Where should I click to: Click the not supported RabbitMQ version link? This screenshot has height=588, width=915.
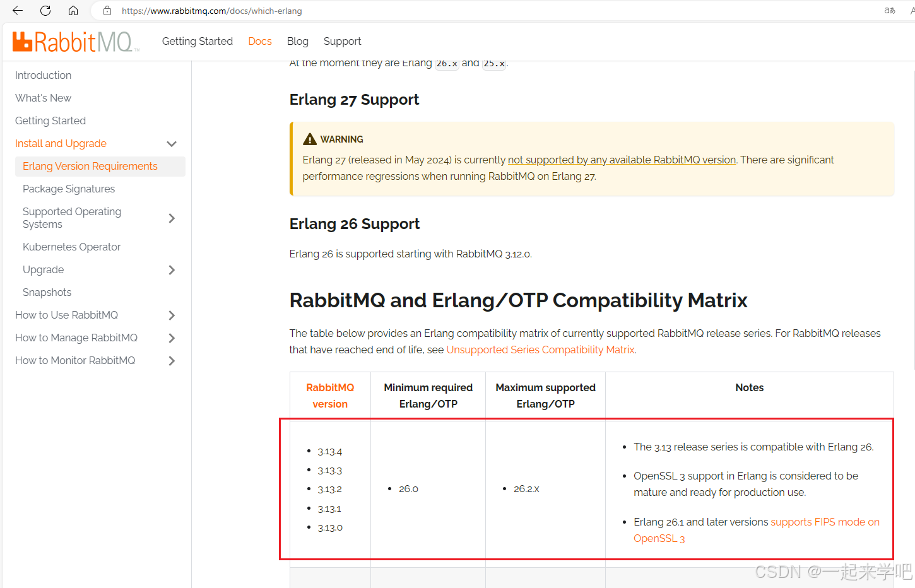click(x=622, y=160)
